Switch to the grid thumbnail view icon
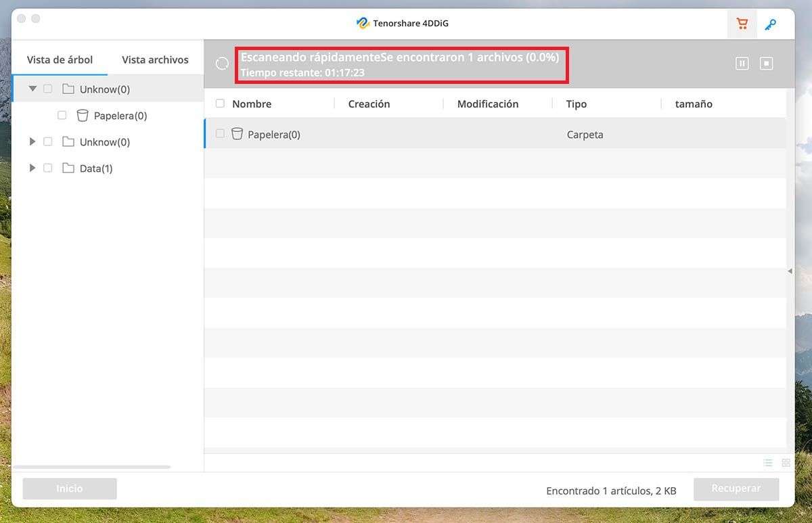The width and height of the screenshot is (812, 523). [x=786, y=463]
